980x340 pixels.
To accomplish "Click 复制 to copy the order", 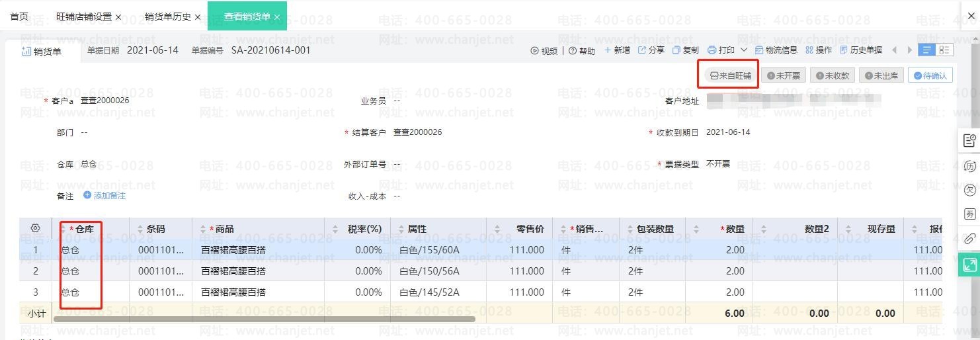I will pos(686,50).
